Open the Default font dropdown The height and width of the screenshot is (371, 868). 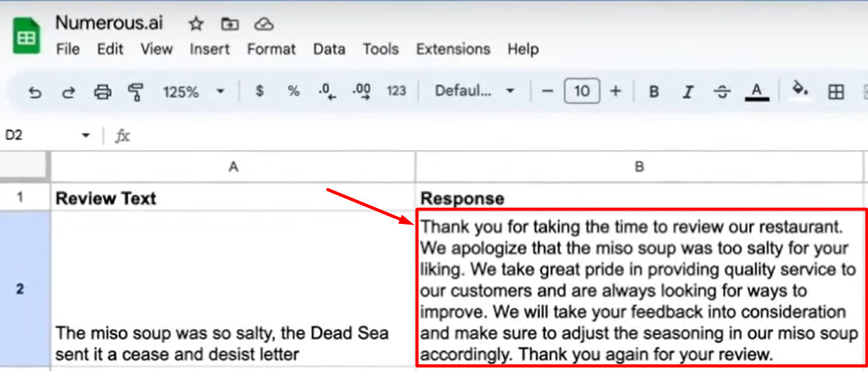[x=474, y=92]
